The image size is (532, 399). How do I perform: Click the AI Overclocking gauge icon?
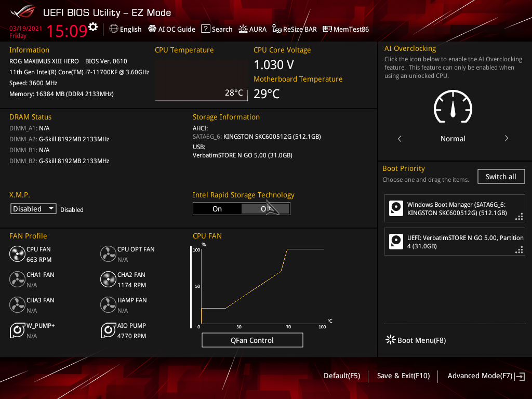[453, 107]
